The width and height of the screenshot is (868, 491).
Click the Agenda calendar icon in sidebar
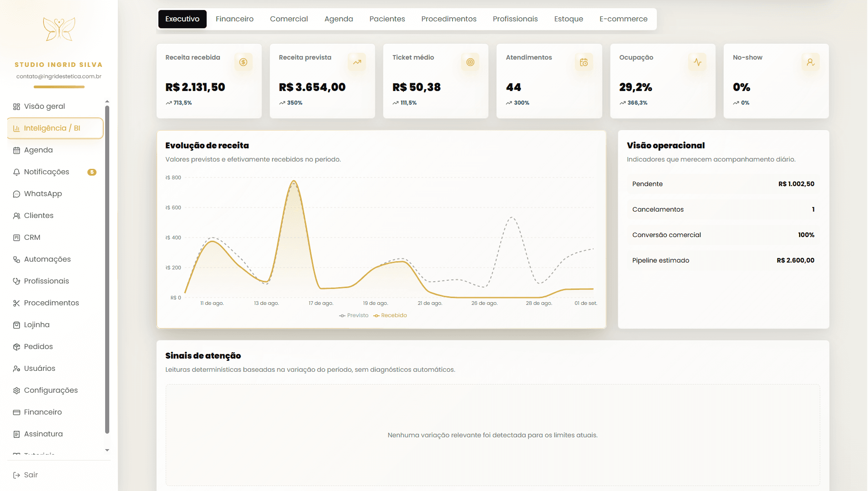coord(16,150)
